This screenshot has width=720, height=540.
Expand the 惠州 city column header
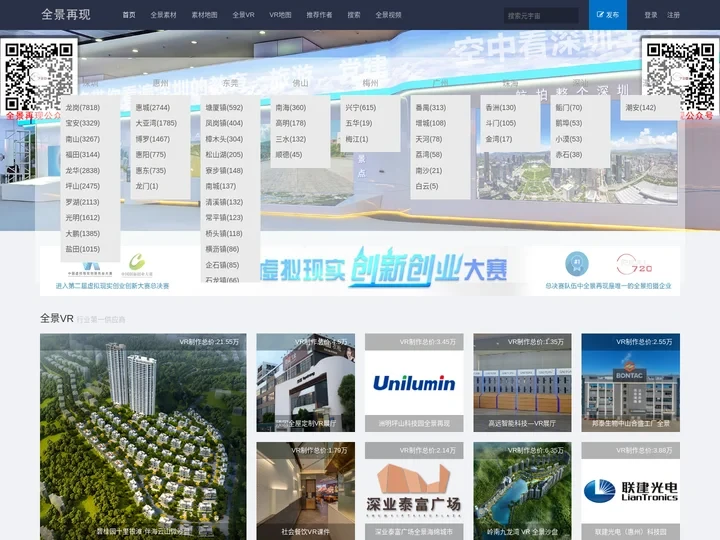(x=160, y=83)
